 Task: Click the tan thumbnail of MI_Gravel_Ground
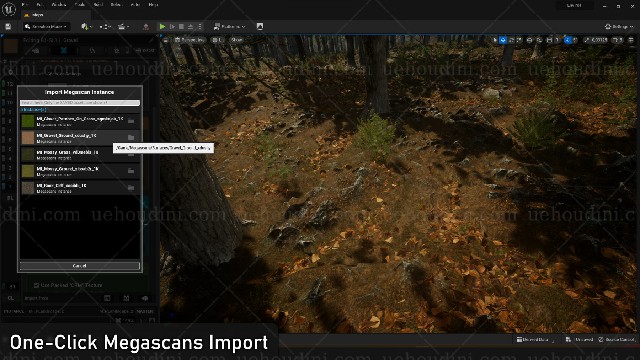coord(28,138)
